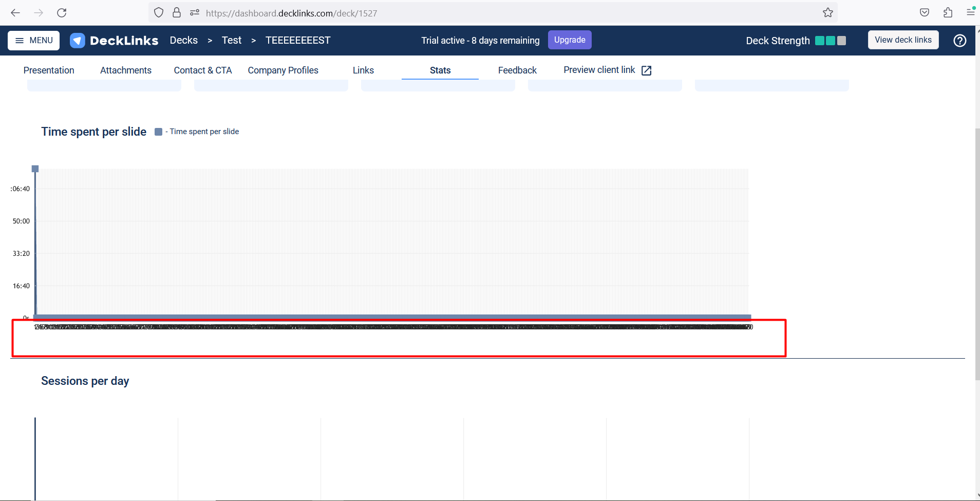The height and width of the screenshot is (501, 980).
Task: Navigate to Decks breadcrumb
Action: [x=184, y=41]
